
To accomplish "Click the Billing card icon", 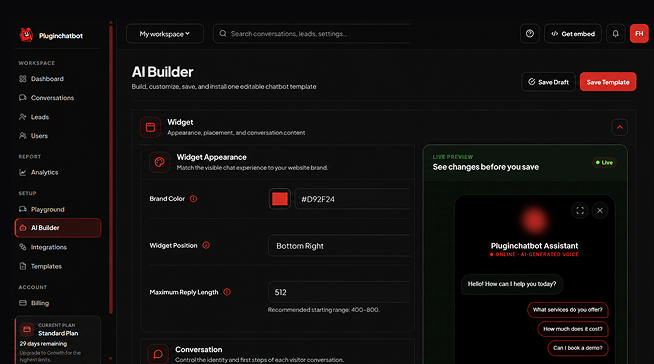I will click(x=23, y=303).
